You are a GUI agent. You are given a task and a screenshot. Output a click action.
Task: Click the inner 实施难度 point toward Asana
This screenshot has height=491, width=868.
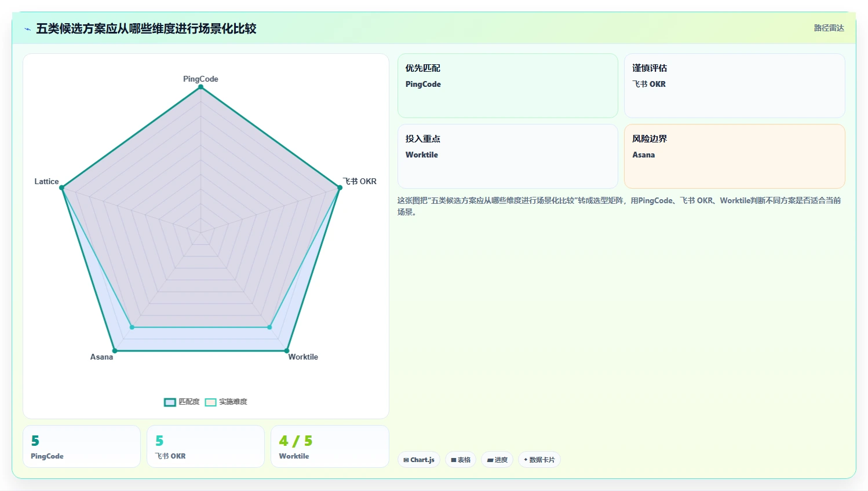132,327
